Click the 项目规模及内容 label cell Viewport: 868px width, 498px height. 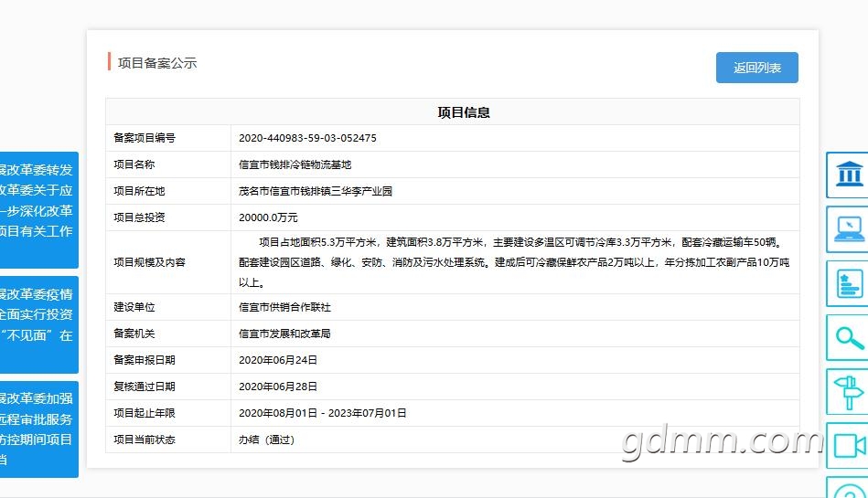pos(168,262)
